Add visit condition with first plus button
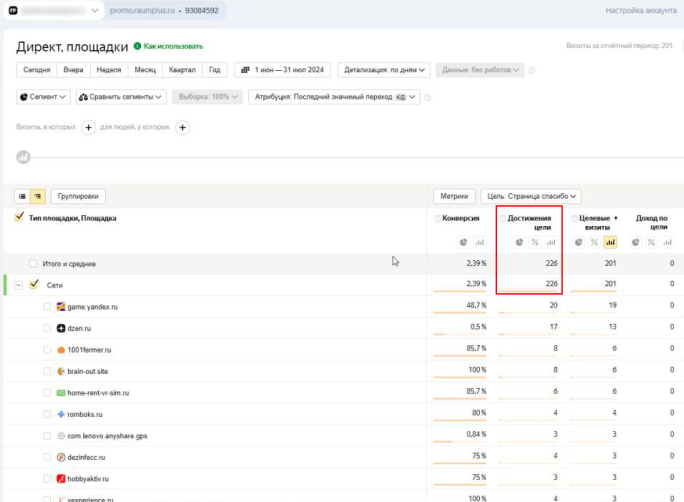 click(88, 127)
